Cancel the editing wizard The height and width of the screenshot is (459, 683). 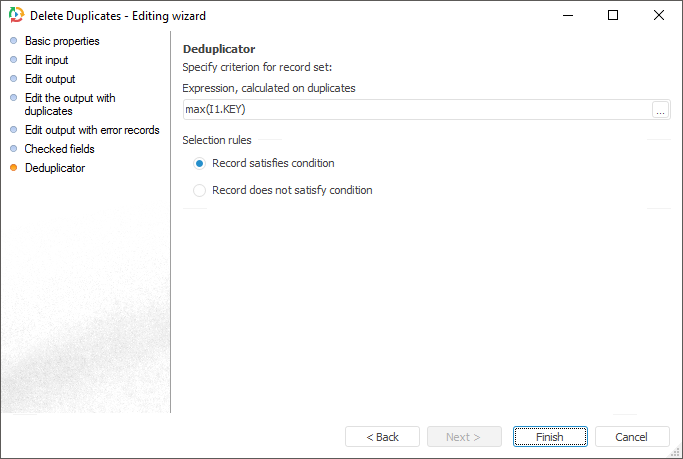click(631, 437)
